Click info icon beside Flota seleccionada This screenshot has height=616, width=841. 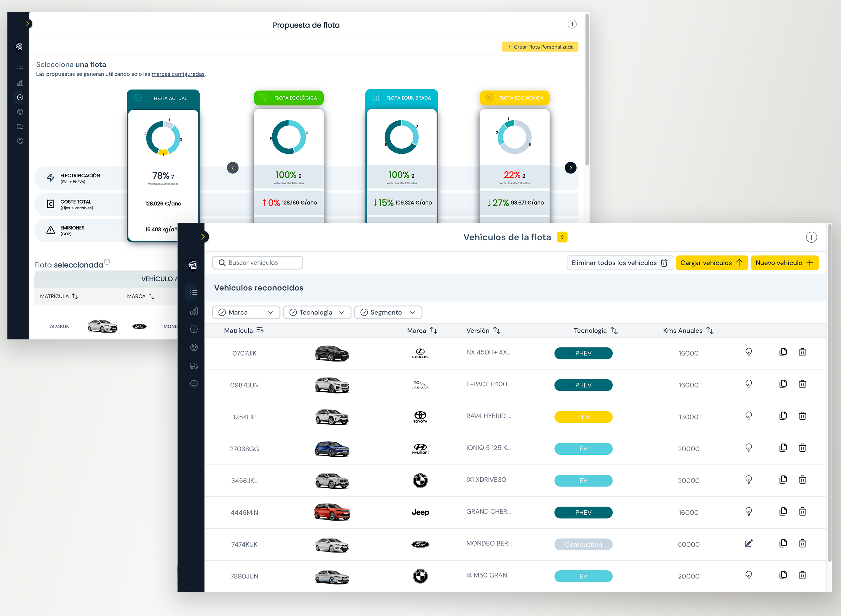tap(107, 262)
